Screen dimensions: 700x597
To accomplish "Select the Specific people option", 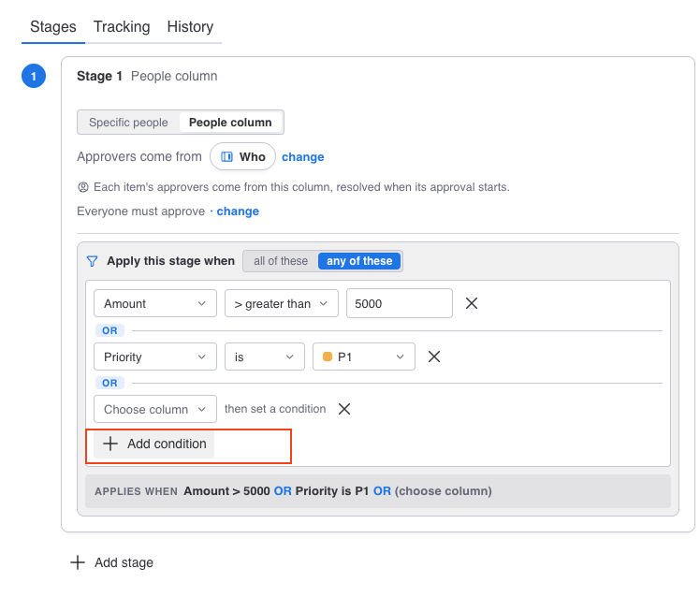I will click(x=128, y=123).
